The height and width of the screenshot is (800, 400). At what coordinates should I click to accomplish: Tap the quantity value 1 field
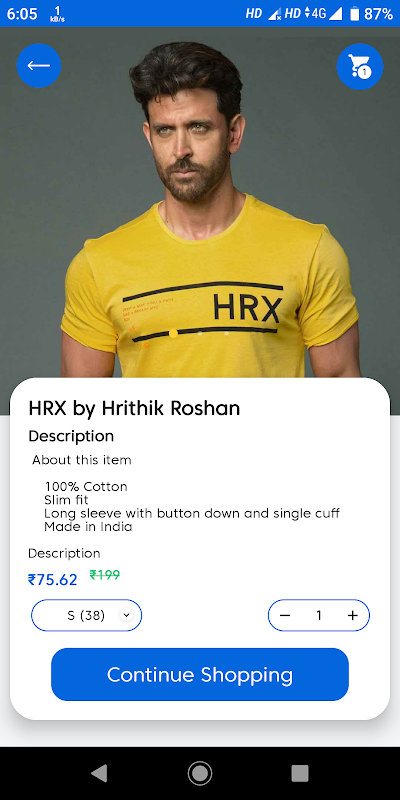(x=319, y=615)
